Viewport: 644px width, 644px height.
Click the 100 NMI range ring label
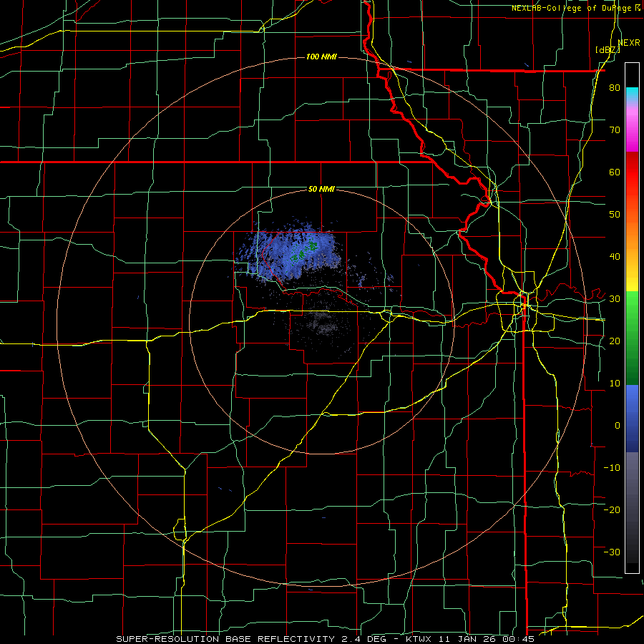click(321, 57)
